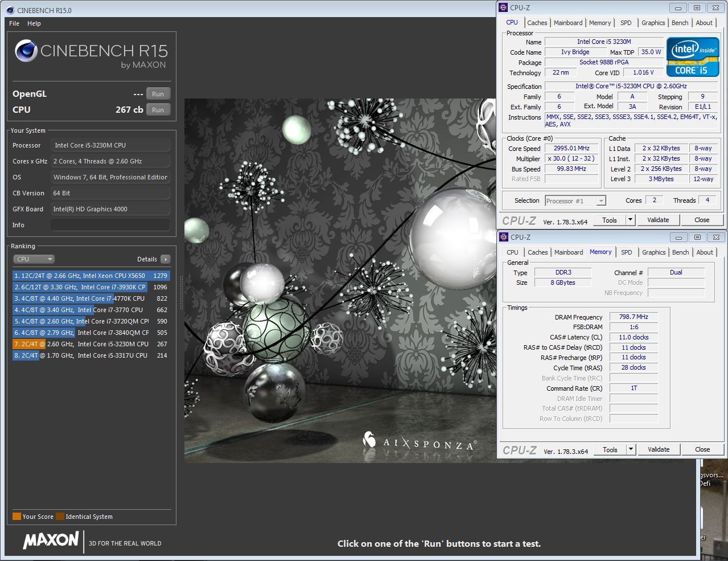
Task: Open Graphics tab in top CPU-Z
Action: [x=653, y=23]
